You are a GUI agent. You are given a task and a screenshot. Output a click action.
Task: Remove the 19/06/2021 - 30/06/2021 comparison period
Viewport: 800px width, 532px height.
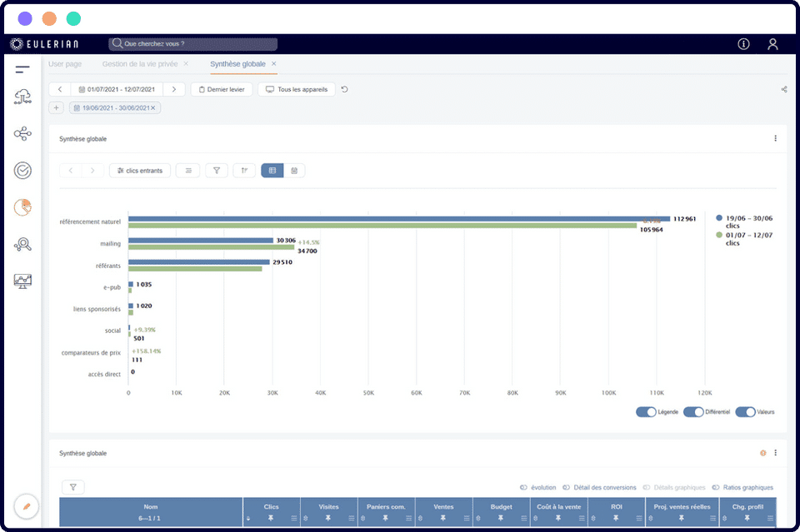153,108
